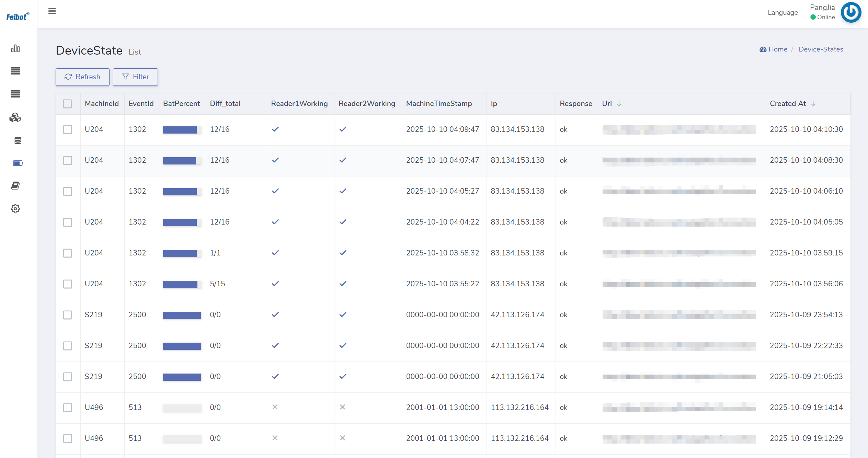The width and height of the screenshot is (868, 458).
Task: Click the Refresh button
Action: coord(82,77)
